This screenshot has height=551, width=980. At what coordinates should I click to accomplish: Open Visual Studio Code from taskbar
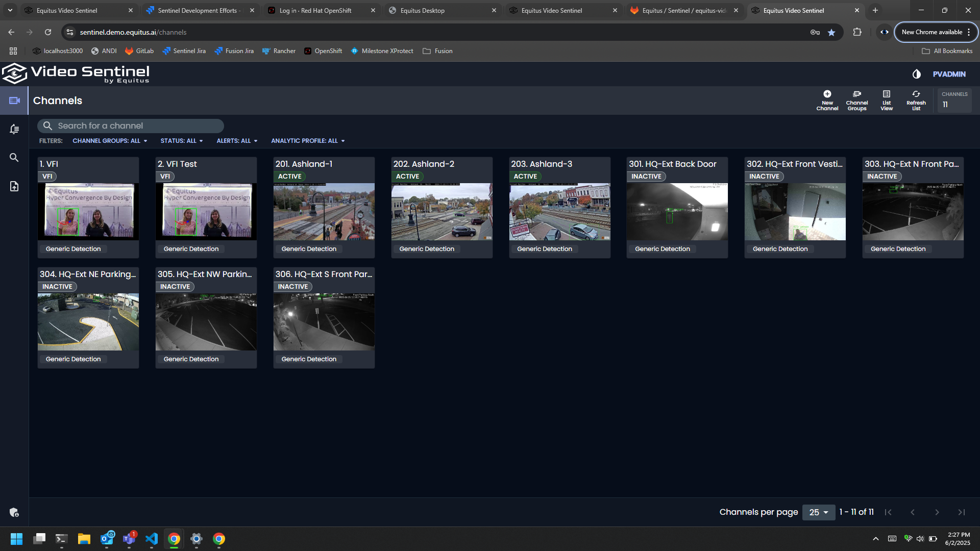(152, 539)
